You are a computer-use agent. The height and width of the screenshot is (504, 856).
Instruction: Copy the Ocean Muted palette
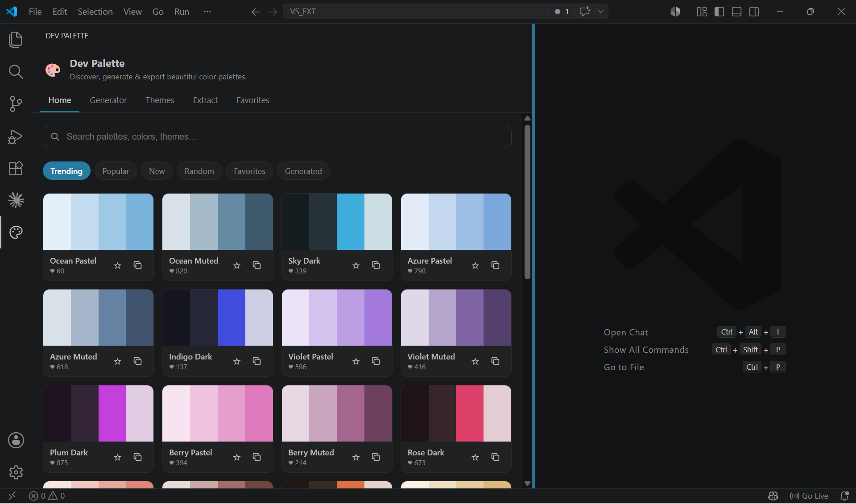[256, 265]
